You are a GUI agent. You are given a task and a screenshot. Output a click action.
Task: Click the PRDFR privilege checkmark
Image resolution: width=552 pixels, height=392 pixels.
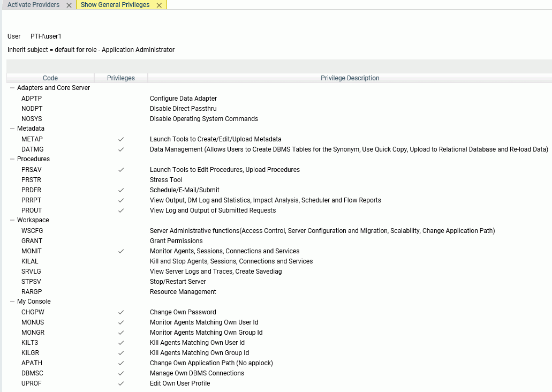121,190
